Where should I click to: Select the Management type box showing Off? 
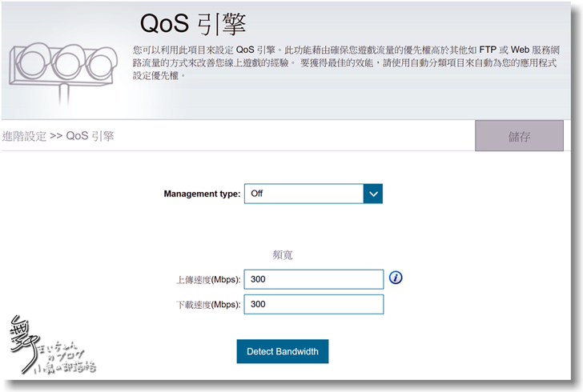coord(304,194)
